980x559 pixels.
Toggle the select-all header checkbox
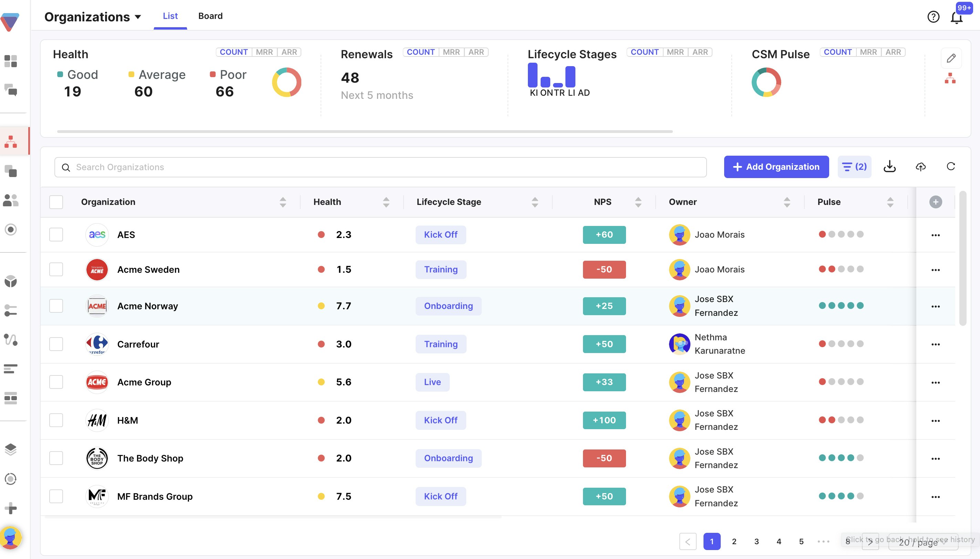(56, 202)
